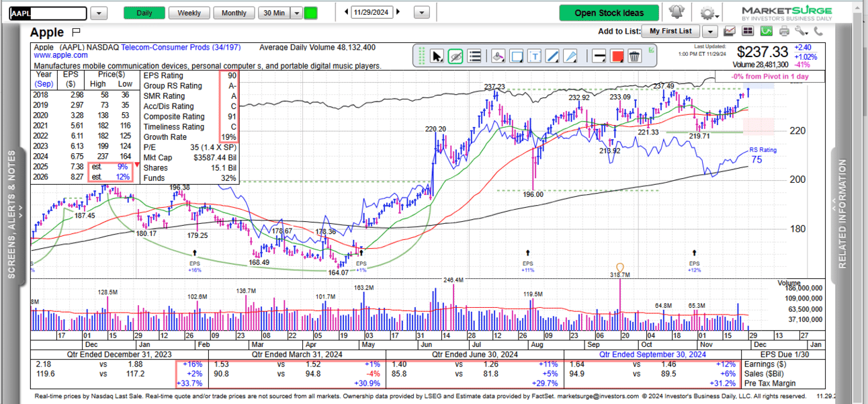The height and width of the screenshot is (404, 868).
Task: Go to previous date arrow
Action: (x=346, y=12)
